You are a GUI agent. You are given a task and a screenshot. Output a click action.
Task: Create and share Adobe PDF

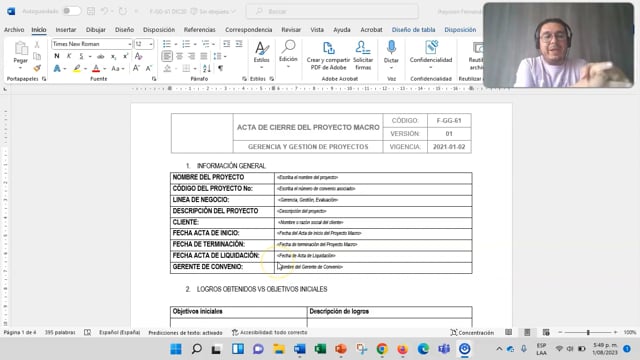[328, 55]
